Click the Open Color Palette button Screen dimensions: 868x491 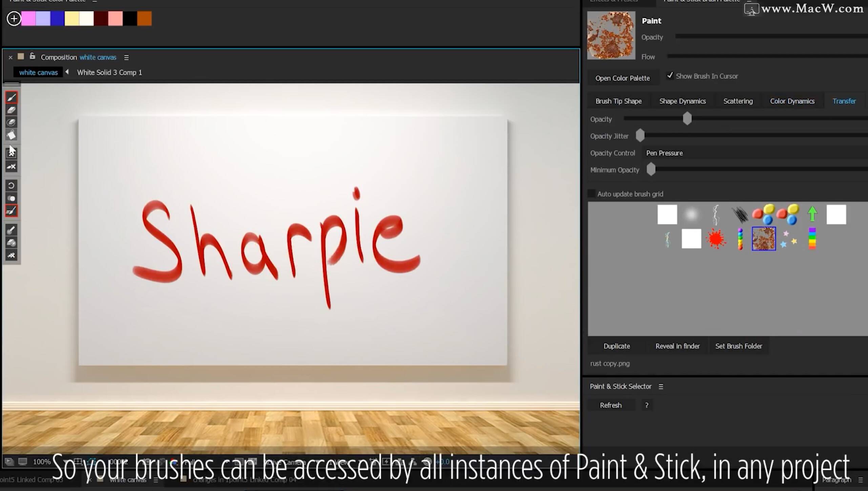click(x=623, y=78)
